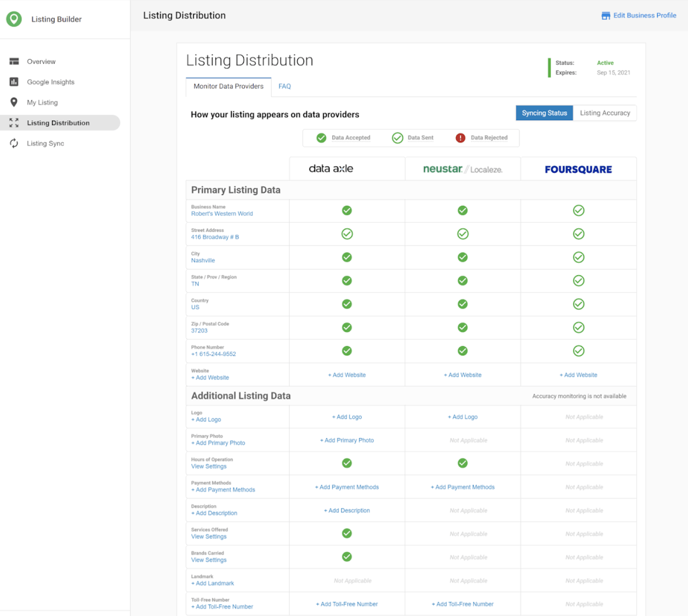Image resolution: width=688 pixels, height=616 pixels.
Task: Click Hours of Operation check under neustar
Action: pos(463,463)
